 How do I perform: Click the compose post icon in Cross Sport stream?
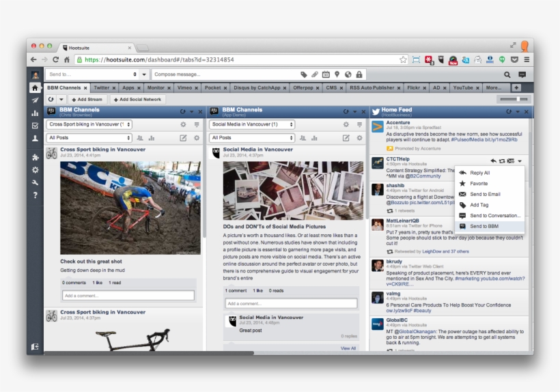coord(183,138)
